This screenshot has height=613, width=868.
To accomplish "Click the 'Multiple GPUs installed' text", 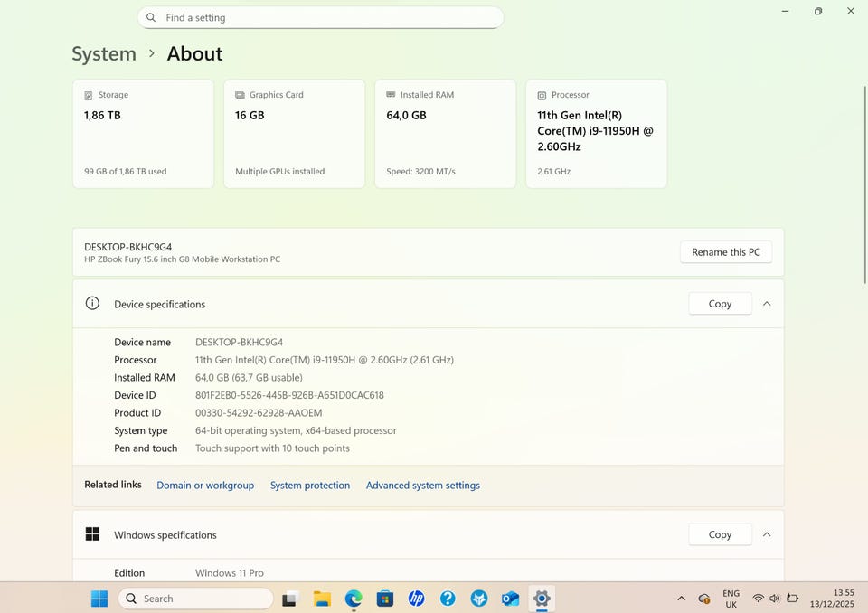I will click(280, 172).
